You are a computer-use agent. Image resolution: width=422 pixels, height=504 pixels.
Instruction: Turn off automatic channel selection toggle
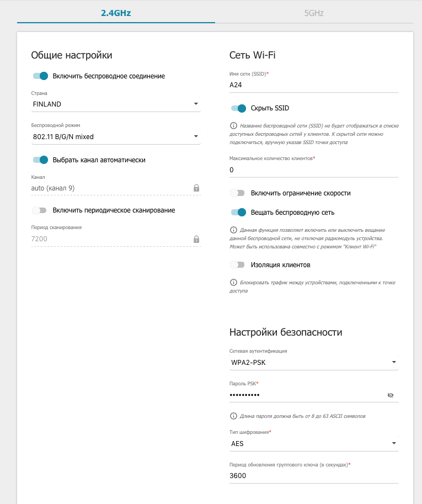40,160
